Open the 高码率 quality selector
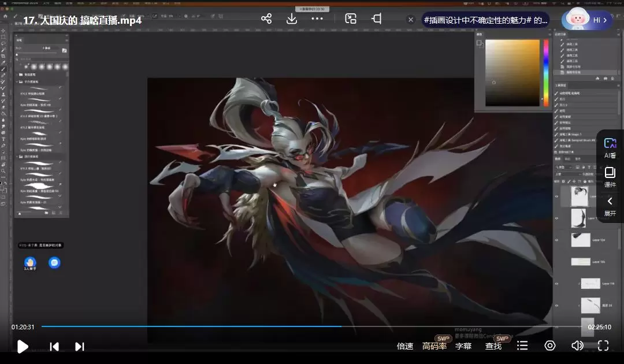The width and height of the screenshot is (624, 364). [434, 346]
